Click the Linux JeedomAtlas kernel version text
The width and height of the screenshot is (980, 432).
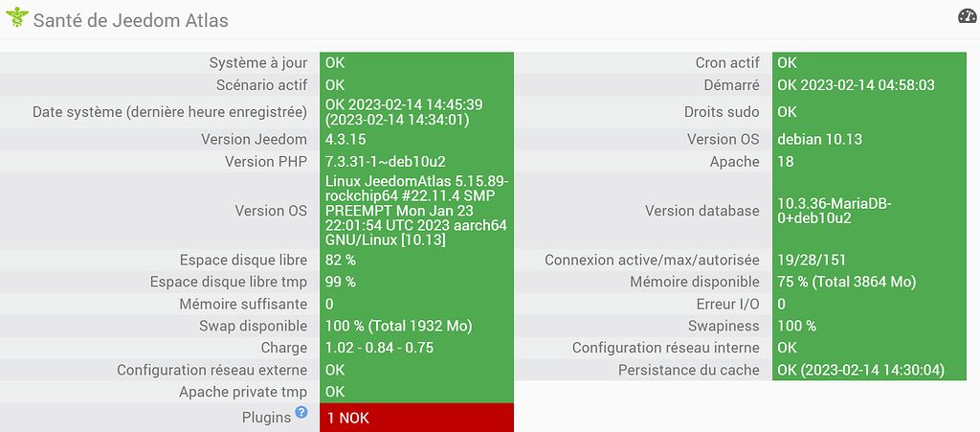416,211
